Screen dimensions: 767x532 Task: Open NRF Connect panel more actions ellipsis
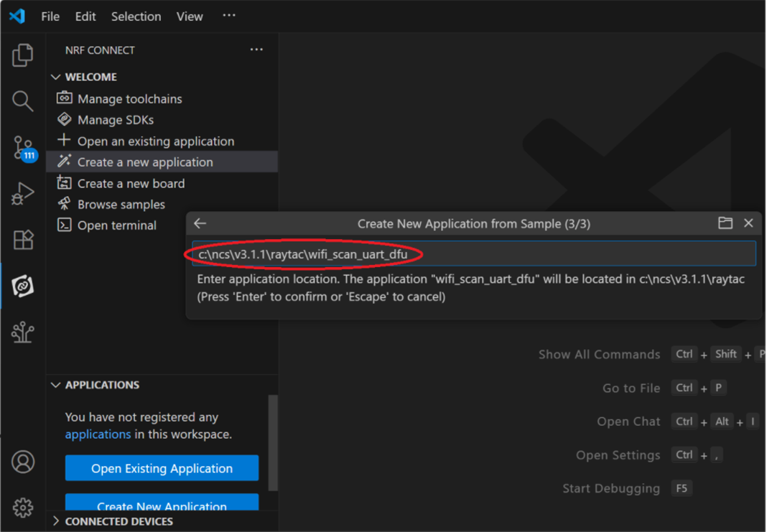256,50
